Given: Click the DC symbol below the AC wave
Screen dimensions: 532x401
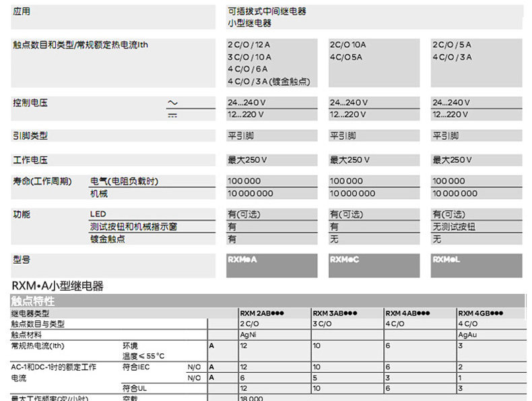Looking at the screenshot, I should coord(172,116).
